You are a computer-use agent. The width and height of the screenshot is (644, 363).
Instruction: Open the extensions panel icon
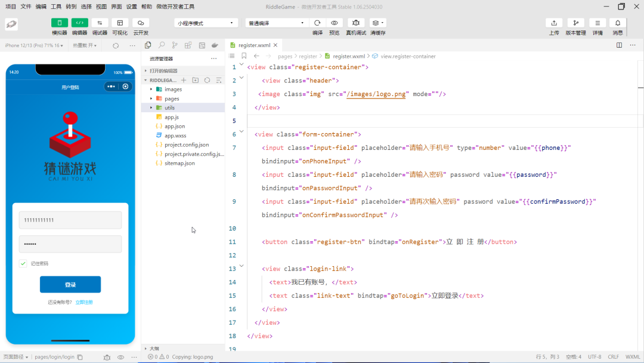tap(188, 45)
